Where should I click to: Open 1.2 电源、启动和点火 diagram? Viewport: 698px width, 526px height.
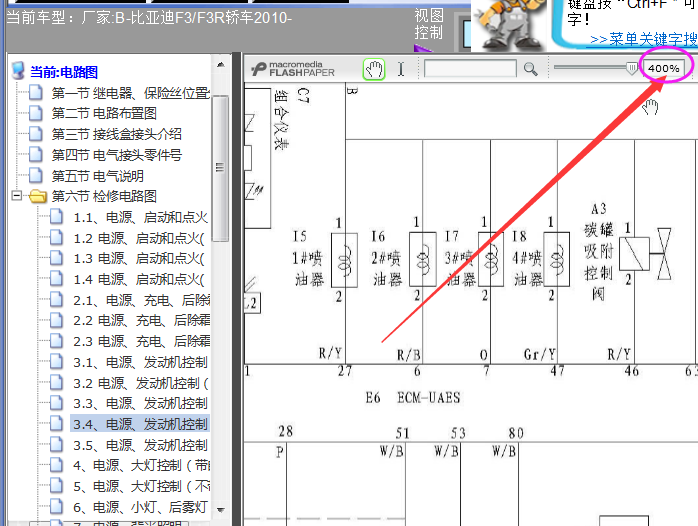(x=139, y=239)
